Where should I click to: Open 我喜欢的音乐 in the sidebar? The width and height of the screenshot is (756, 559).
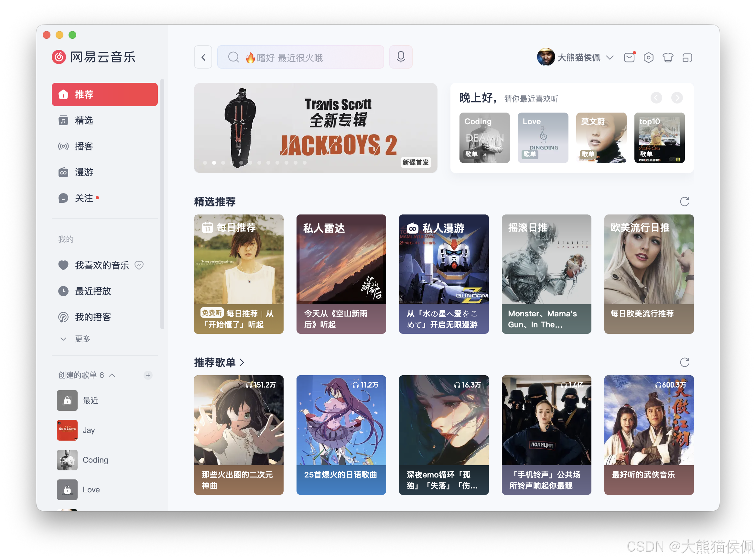[102, 265]
